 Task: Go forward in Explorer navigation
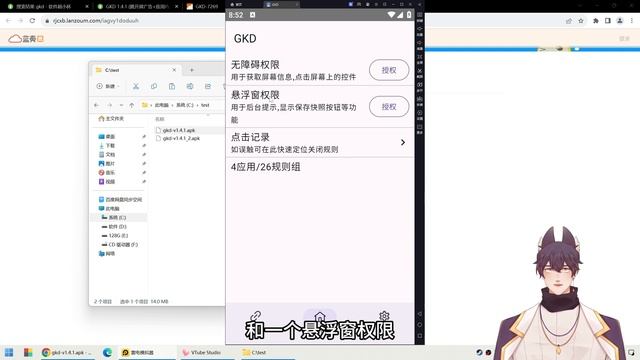(x=109, y=105)
